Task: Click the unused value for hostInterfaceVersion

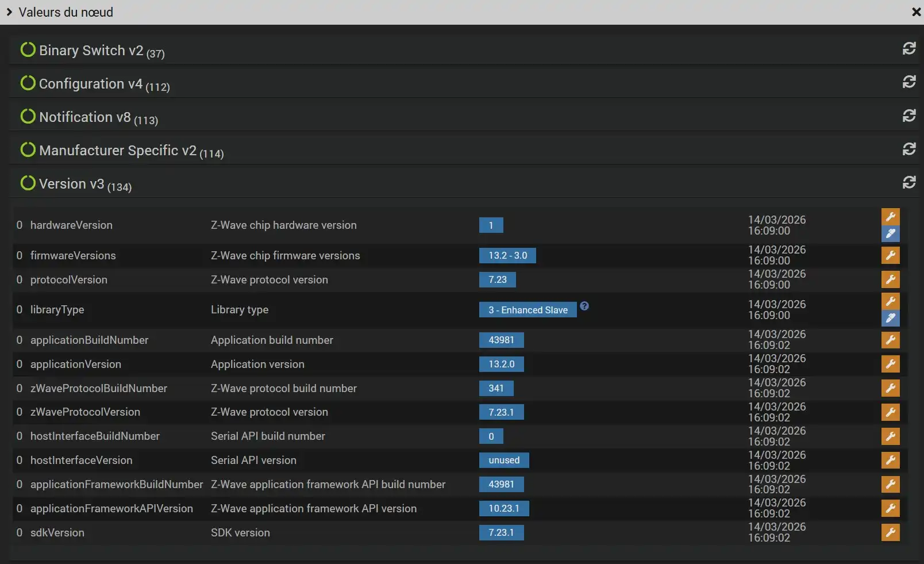Action: pos(504,460)
